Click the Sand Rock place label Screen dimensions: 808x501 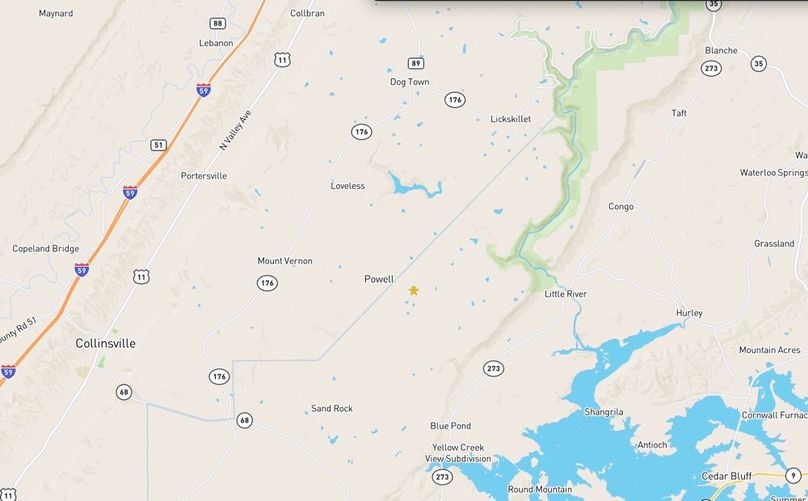332,408
